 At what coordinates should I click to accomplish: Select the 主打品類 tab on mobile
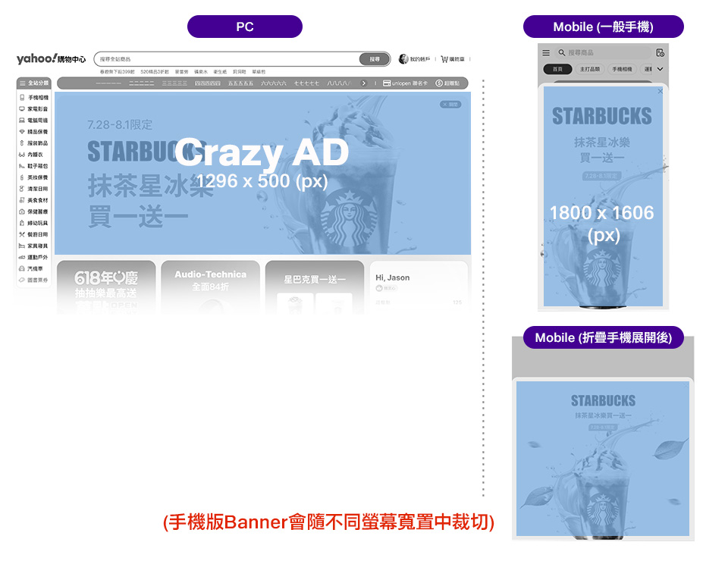590,69
